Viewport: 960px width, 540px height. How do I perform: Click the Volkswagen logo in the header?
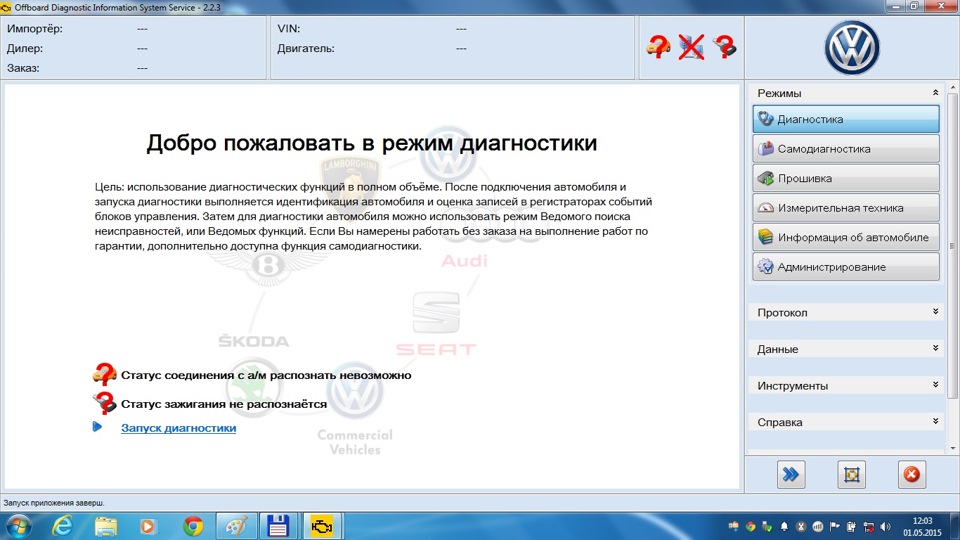coord(852,48)
